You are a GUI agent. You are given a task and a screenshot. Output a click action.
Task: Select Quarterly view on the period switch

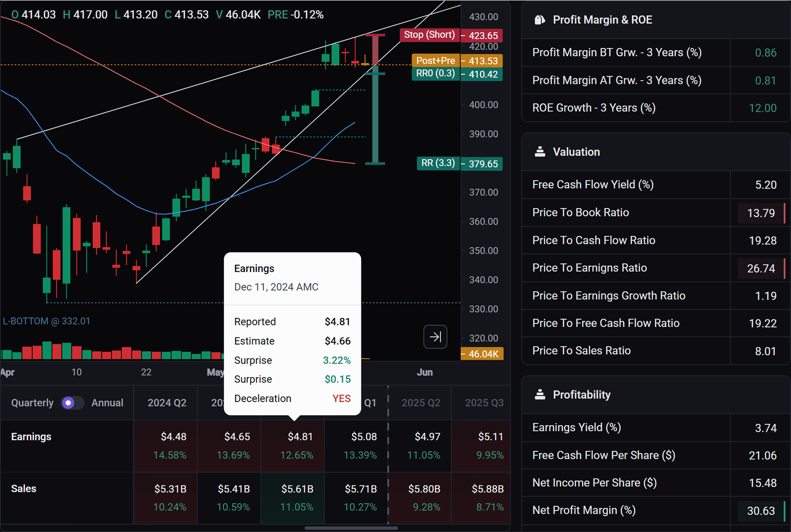point(32,403)
